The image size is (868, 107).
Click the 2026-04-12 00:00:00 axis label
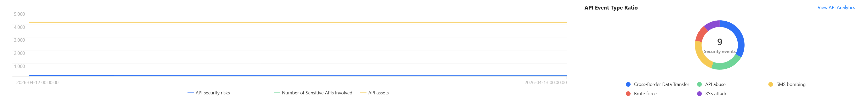[37, 83]
